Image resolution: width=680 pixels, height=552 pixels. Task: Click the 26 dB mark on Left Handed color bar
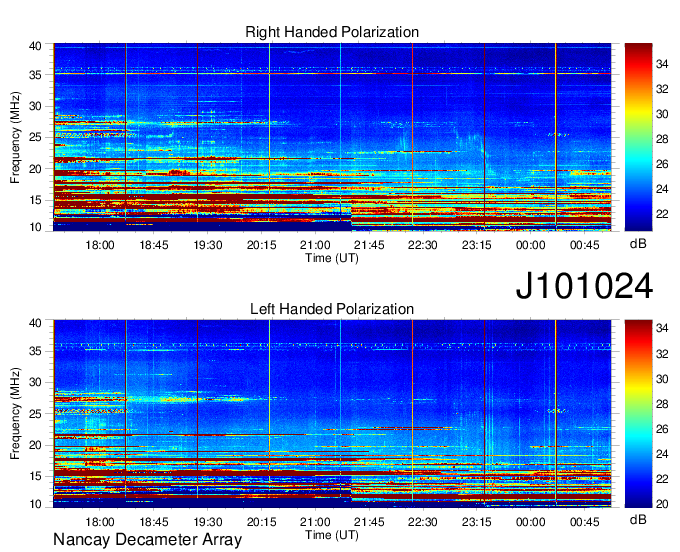662,429
